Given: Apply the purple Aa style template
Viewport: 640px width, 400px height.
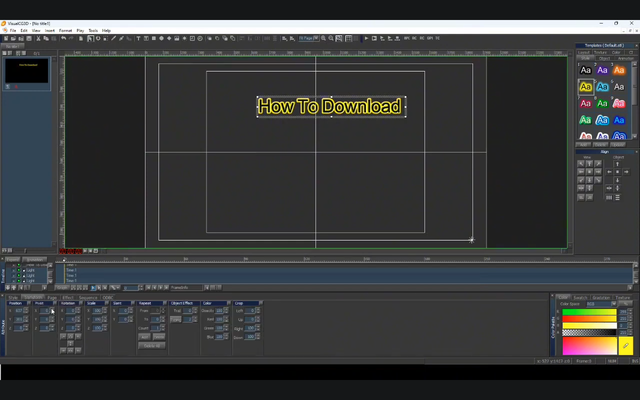Looking at the screenshot, I should point(602,70).
